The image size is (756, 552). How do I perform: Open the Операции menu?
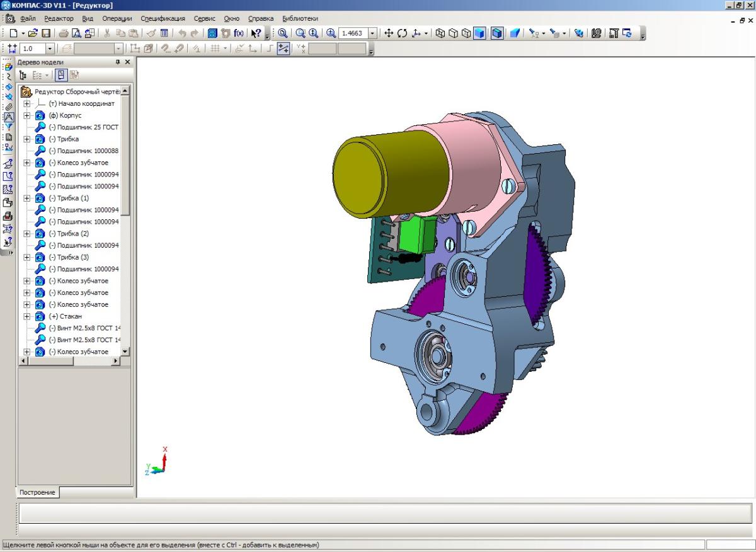pyautogui.click(x=117, y=19)
